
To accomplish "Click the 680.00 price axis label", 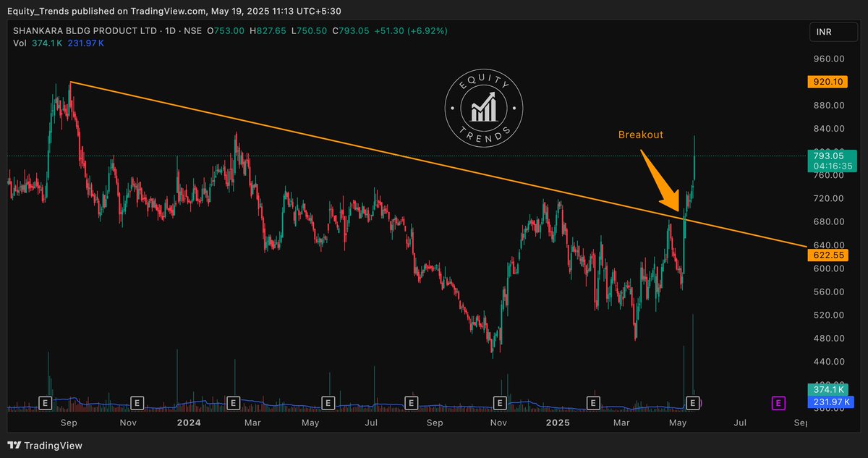I will 829,221.
